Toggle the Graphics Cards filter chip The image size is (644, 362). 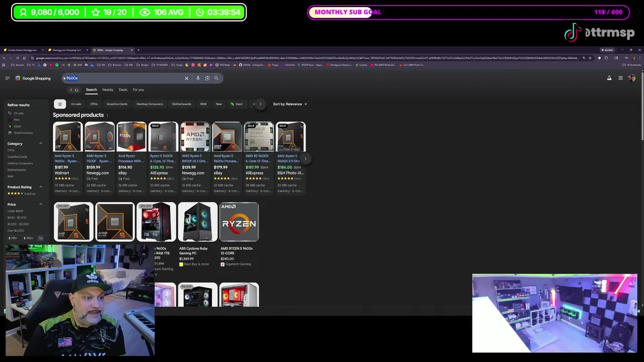[117, 104]
